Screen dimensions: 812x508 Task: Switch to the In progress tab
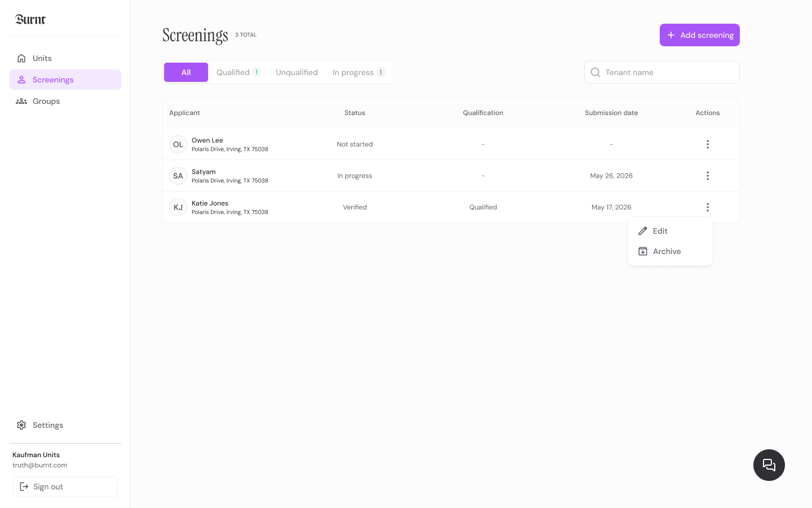[359, 72]
